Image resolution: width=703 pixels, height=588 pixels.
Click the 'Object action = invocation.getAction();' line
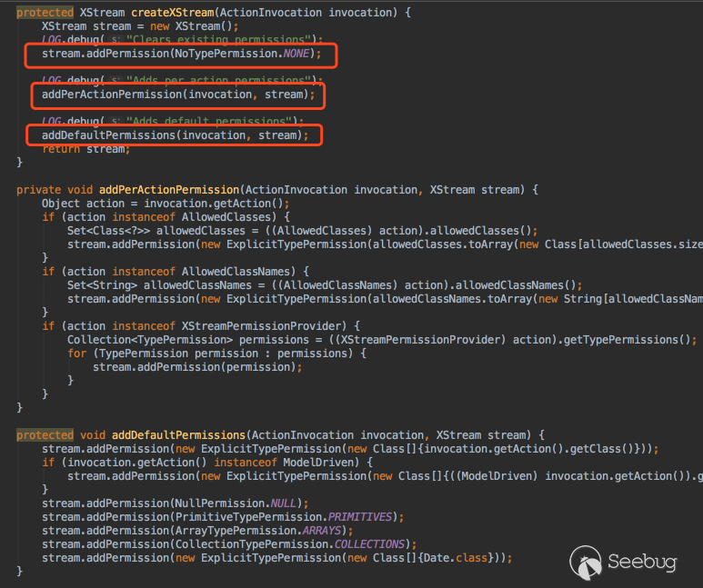pyautogui.click(x=166, y=204)
